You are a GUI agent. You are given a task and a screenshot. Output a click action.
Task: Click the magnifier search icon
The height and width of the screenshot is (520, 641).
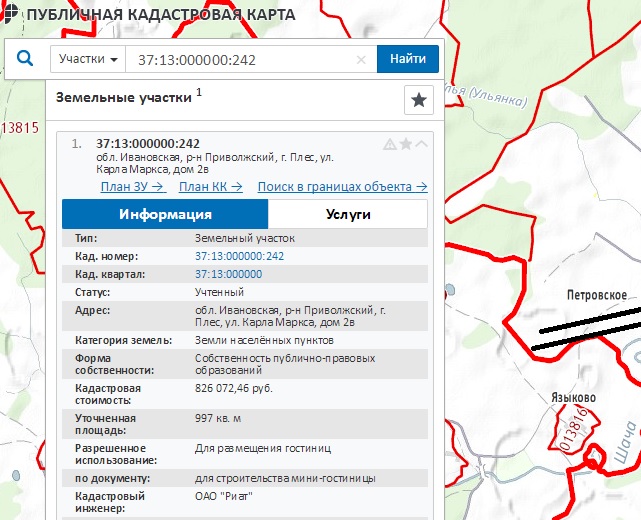25,58
